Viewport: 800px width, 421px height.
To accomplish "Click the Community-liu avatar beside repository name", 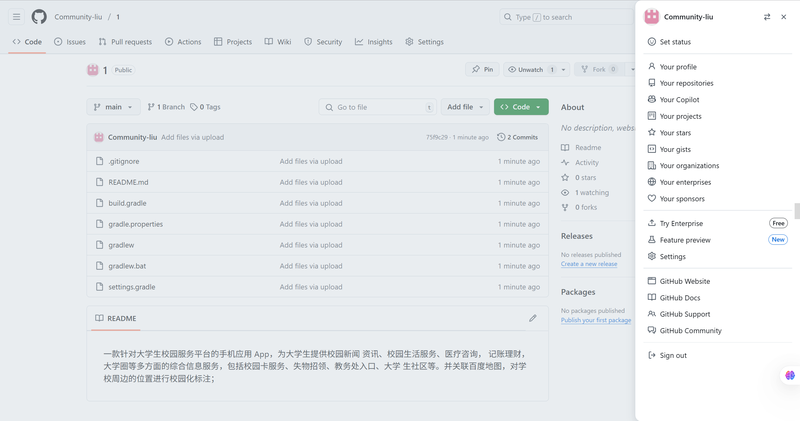I will 92,70.
